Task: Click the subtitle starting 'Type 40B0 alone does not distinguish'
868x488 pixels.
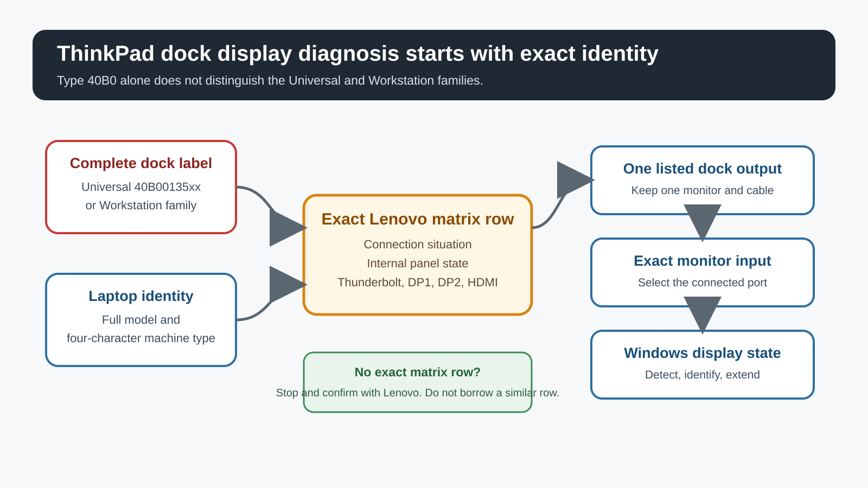Action: point(270,80)
